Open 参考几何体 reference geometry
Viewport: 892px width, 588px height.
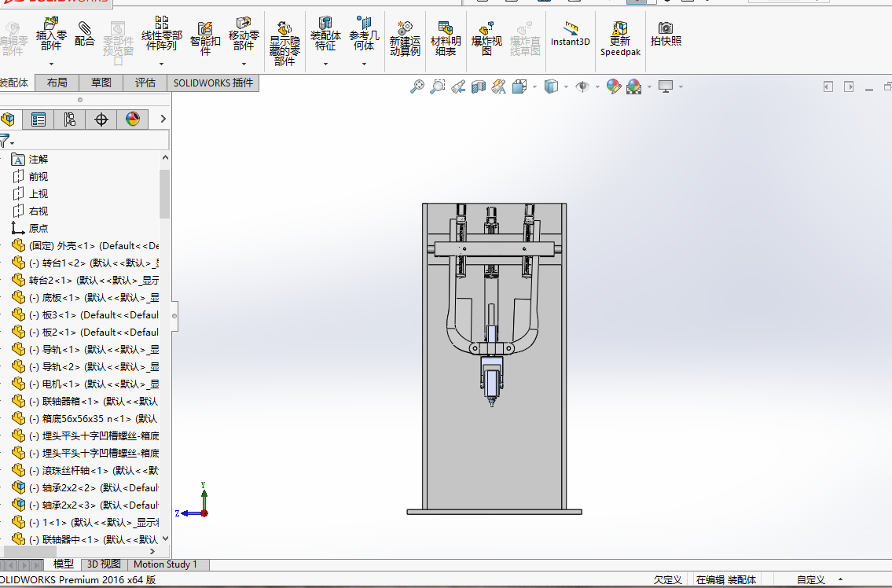tap(364, 34)
